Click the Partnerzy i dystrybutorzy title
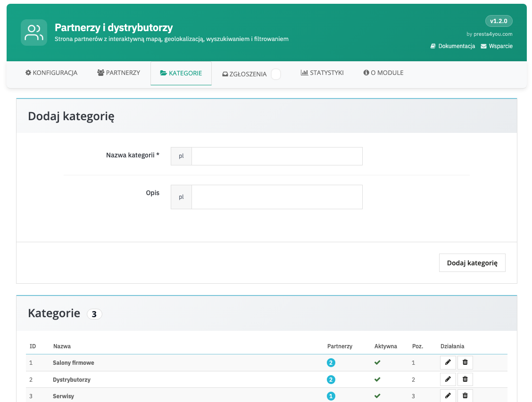532x402 pixels. pos(114,27)
